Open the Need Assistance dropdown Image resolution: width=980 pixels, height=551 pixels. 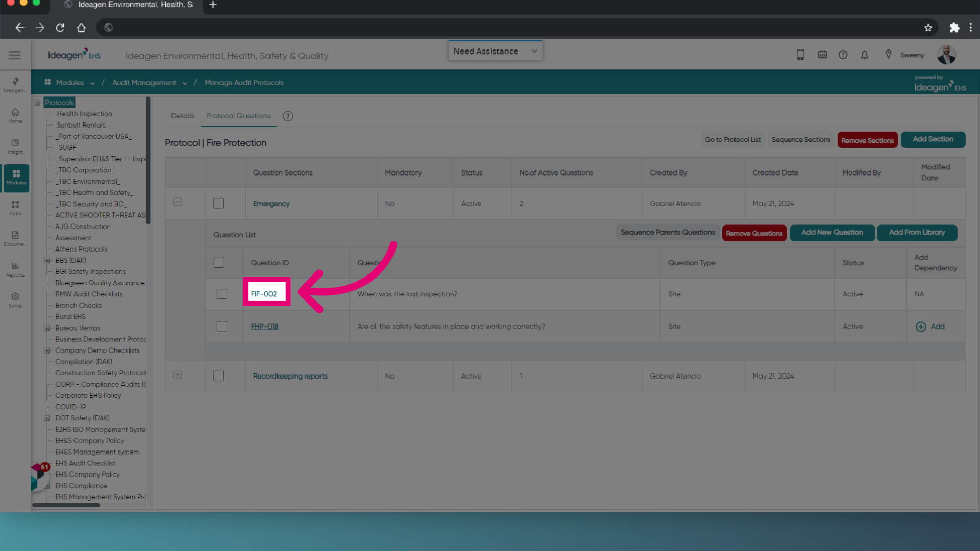click(x=495, y=51)
